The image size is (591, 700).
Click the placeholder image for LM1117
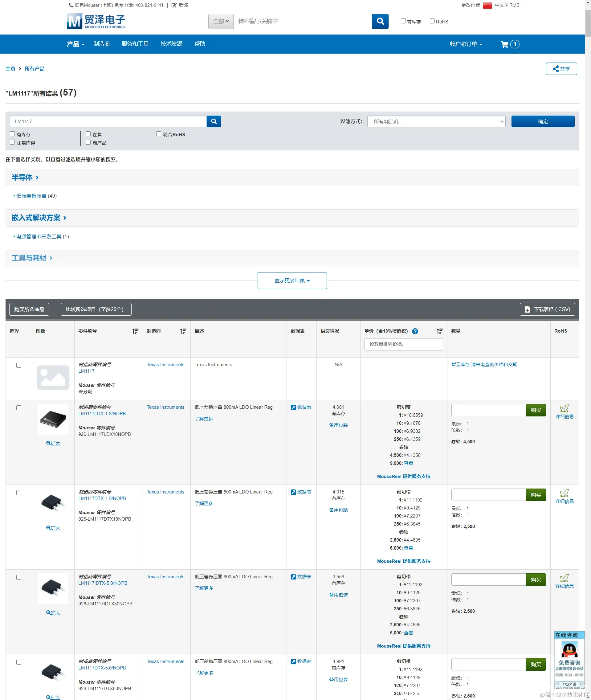(53, 377)
